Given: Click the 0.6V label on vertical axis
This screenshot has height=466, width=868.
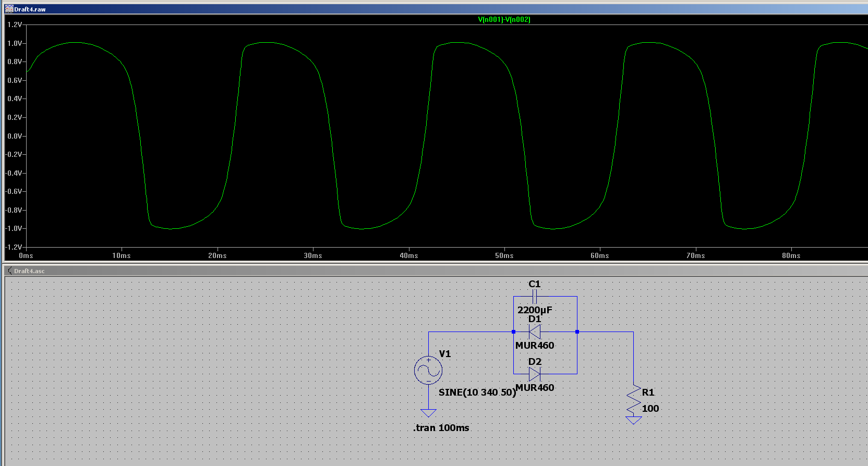Looking at the screenshot, I should pyautogui.click(x=15, y=80).
